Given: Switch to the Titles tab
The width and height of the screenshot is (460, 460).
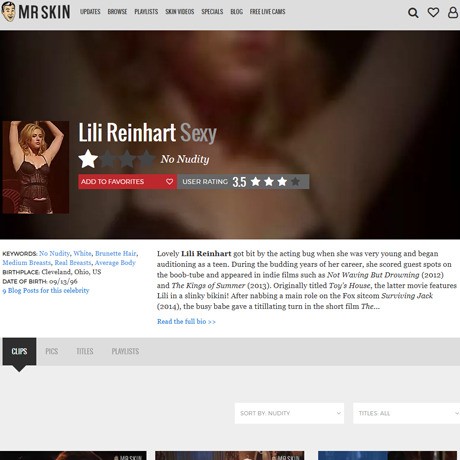Looking at the screenshot, I should (x=85, y=351).
